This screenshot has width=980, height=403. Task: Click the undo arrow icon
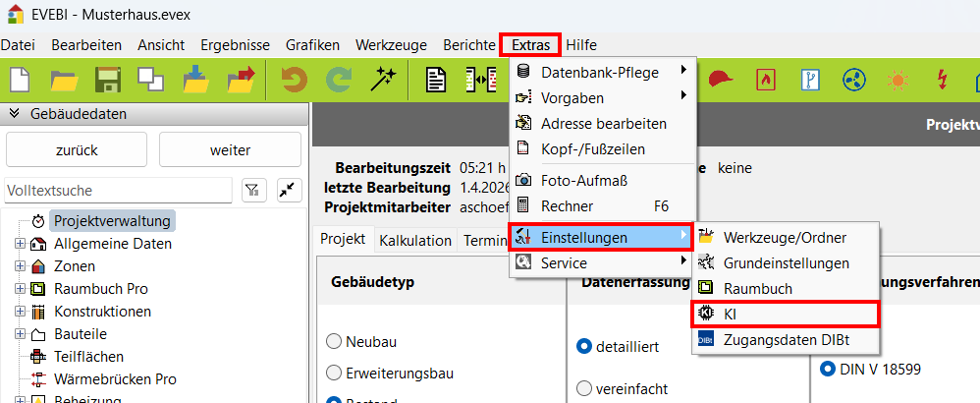[294, 79]
